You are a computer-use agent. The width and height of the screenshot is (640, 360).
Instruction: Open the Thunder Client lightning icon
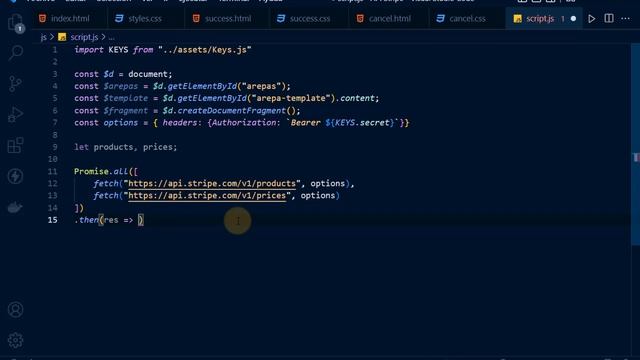[x=16, y=176]
